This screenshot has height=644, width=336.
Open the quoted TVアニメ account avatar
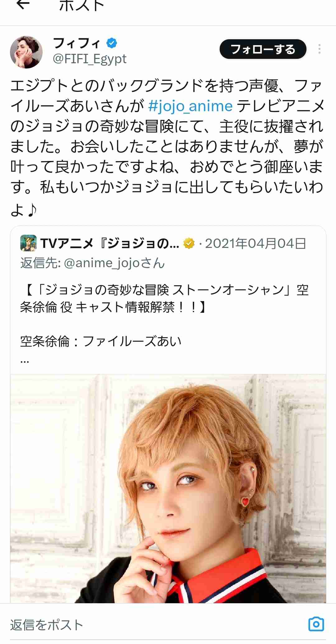point(28,243)
